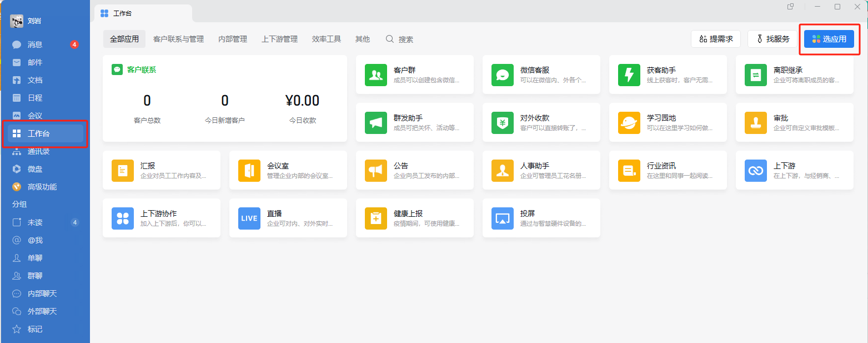868x343 pixels.
Task: Click the 今日收款 ¥0.00 amount
Action: pyautogui.click(x=303, y=101)
